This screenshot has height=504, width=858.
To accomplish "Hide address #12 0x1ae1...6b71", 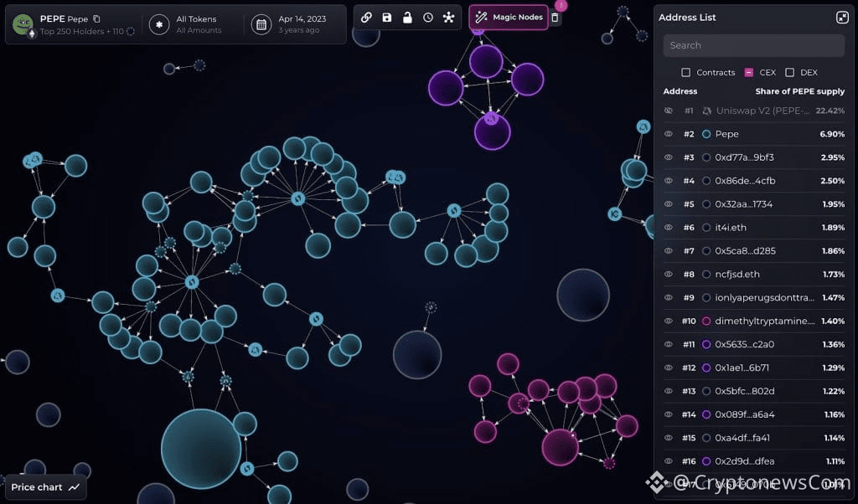I will click(x=668, y=368).
